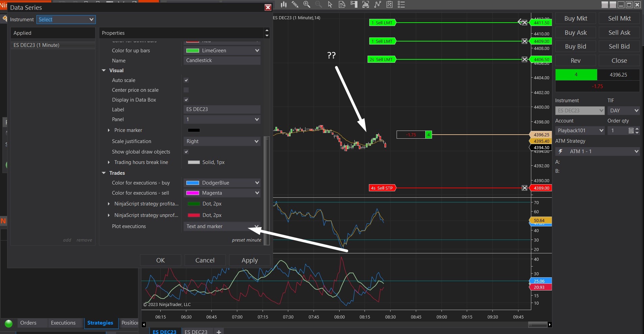Click Apply in Data Series dialog
This screenshot has height=334, width=644.
click(x=250, y=260)
